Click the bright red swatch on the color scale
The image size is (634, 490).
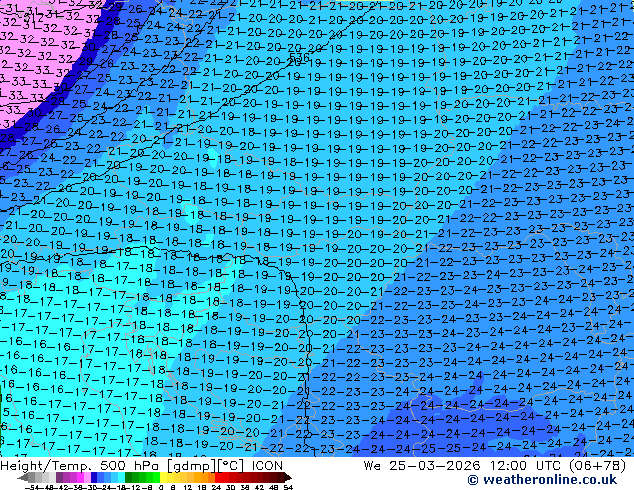click(x=218, y=477)
